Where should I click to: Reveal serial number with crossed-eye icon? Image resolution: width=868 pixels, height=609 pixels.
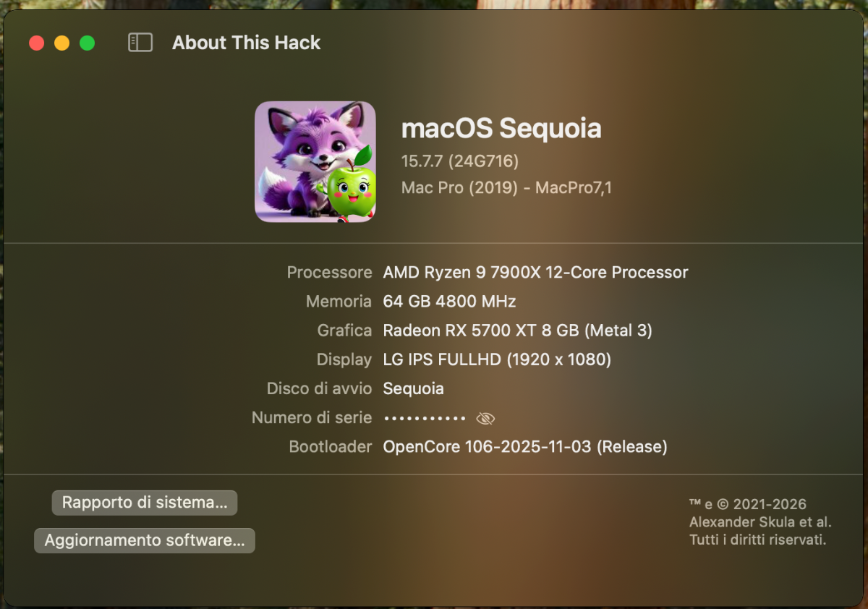pos(485,418)
